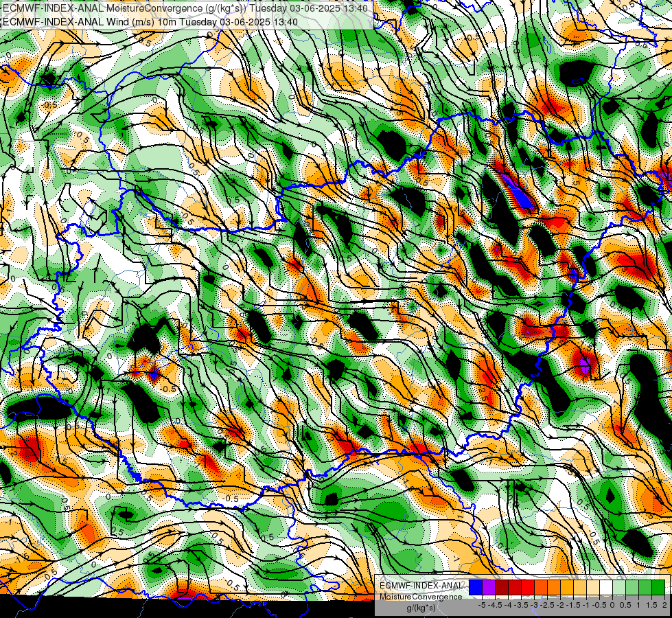Click the legend swatch between -4 and -3.5
This screenshot has height=618, width=672.
pyautogui.click(x=515, y=588)
